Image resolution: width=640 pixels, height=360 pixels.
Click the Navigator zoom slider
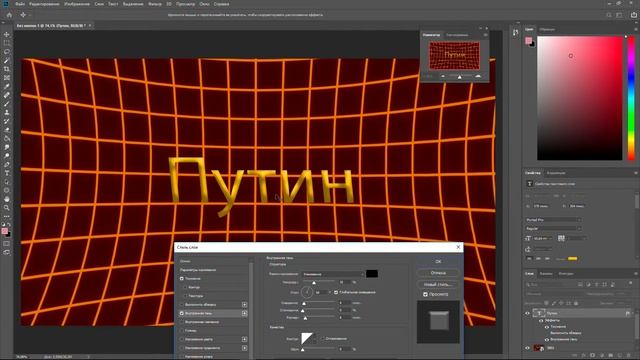point(460,76)
